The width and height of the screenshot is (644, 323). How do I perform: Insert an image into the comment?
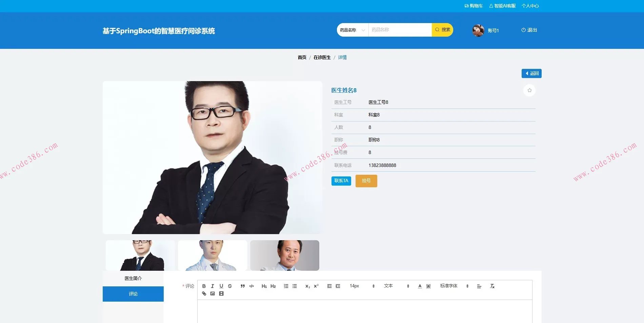213,293
